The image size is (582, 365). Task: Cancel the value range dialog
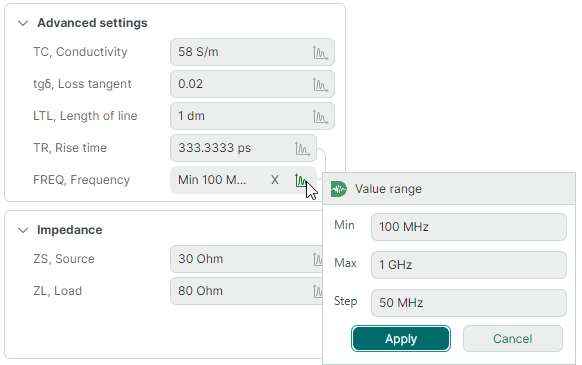[x=513, y=339]
